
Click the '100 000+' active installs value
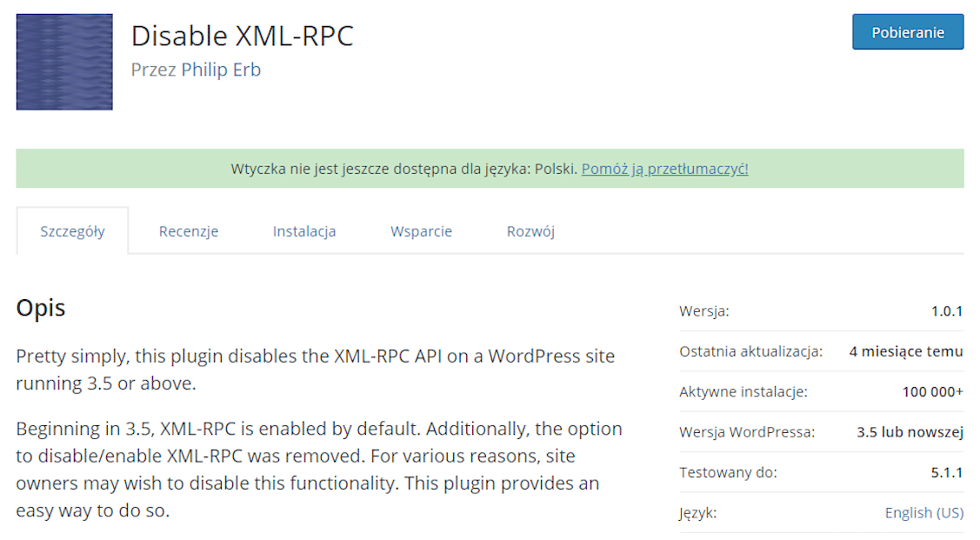point(932,392)
